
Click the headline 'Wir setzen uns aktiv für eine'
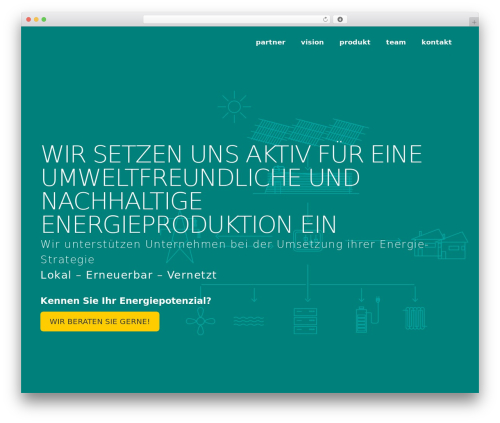[232, 154]
